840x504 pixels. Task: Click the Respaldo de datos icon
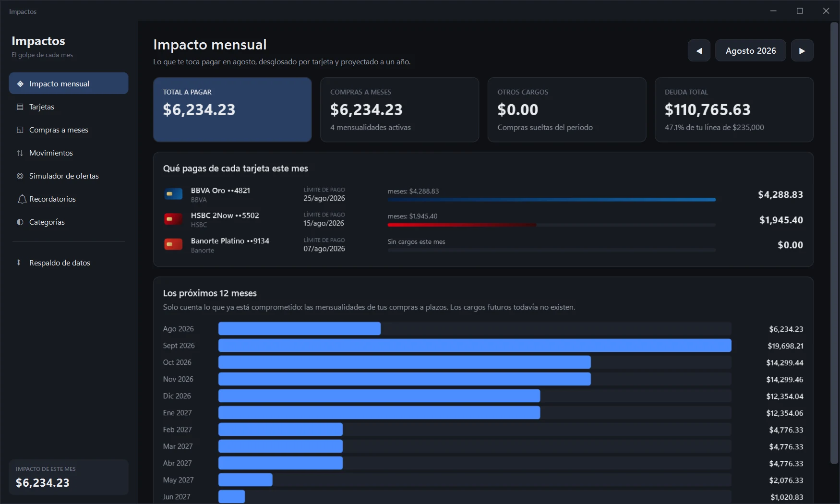tap(19, 263)
